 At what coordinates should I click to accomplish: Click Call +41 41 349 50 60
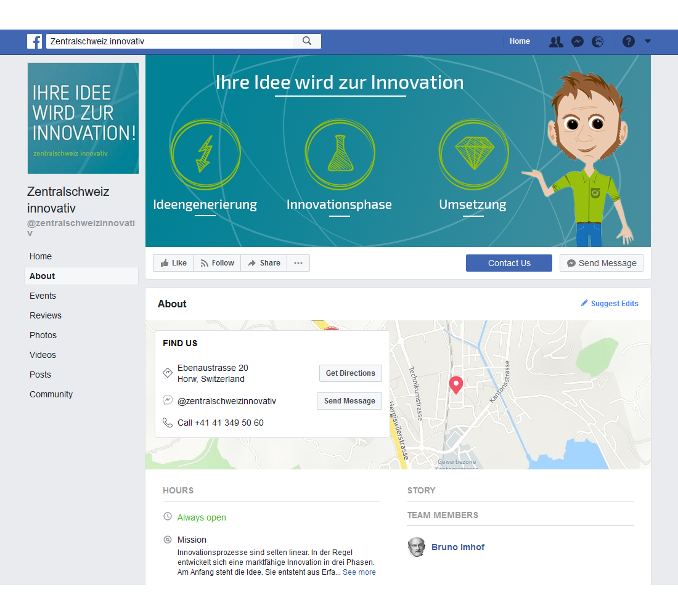pos(221,423)
